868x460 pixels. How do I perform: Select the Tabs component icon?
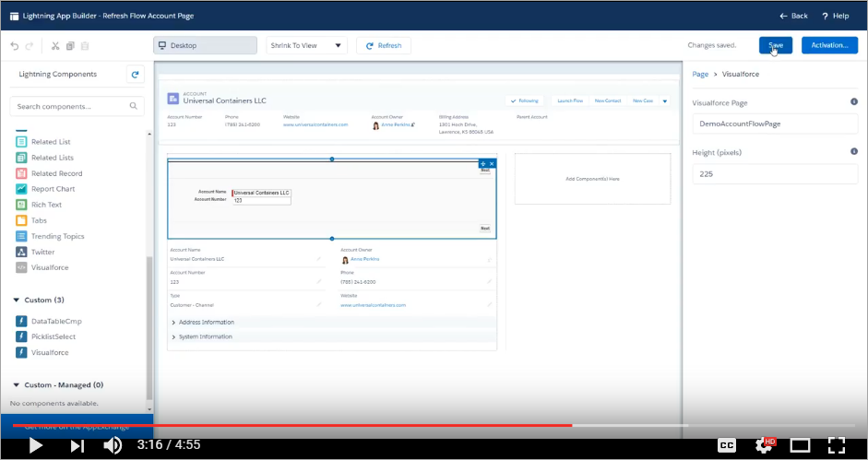coord(21,220)
